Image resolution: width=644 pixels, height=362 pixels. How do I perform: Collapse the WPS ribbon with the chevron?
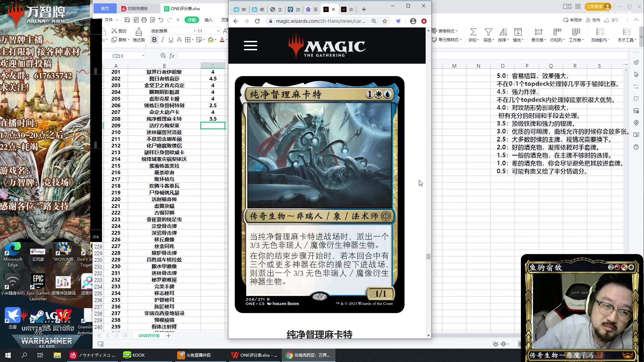tap(636, 20)
